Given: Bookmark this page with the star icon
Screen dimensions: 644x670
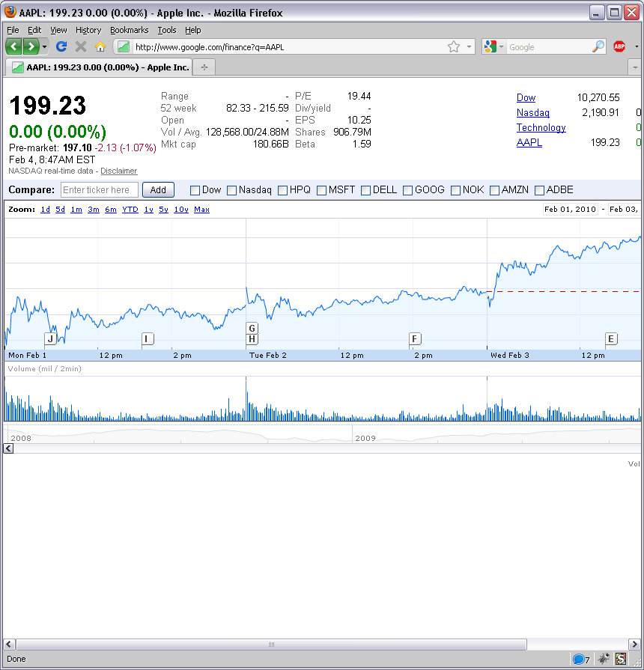Looking at the screenshot, I should coord(454,46).
